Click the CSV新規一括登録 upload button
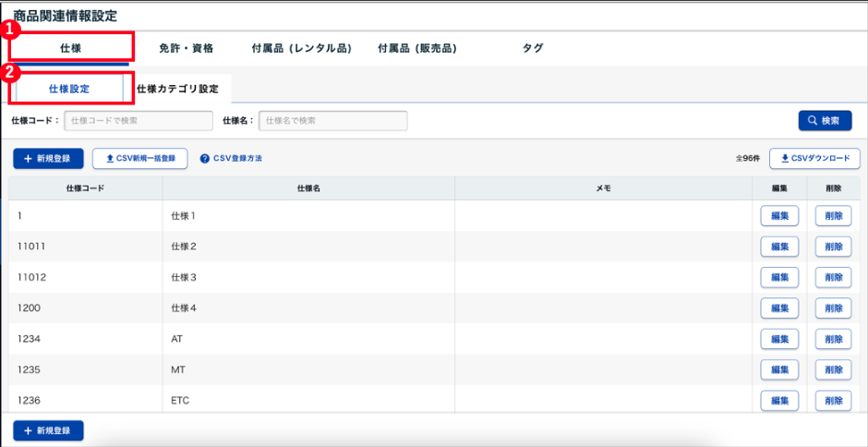868x447 pixels. 140,159
